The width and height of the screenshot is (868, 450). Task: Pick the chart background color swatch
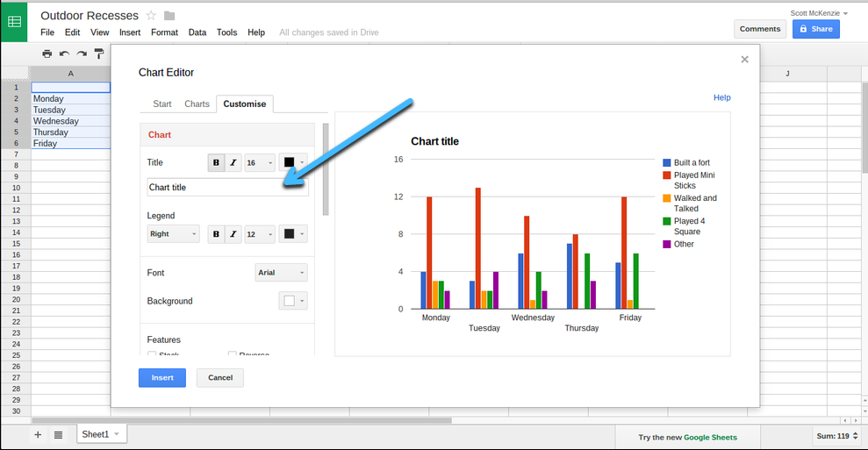click(x=293, y=301)
